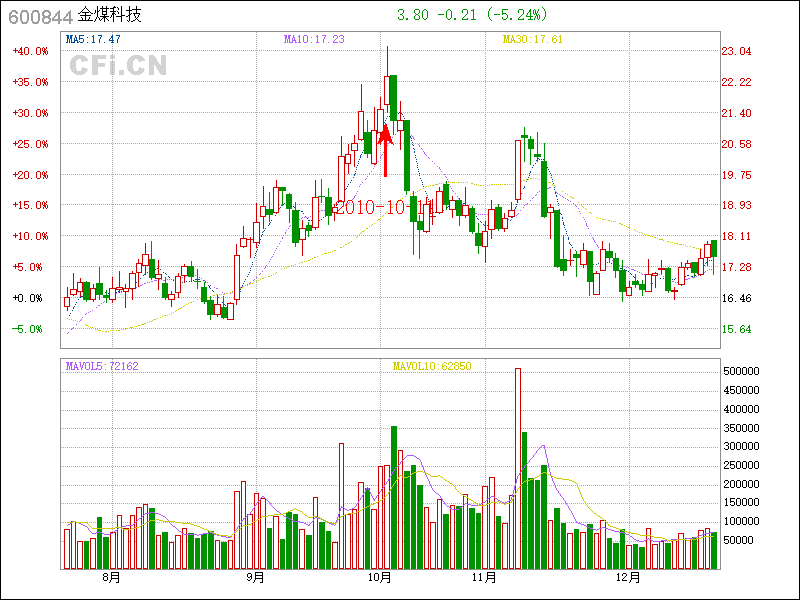Click the +40.0% percent axis label

coord(30,51)
